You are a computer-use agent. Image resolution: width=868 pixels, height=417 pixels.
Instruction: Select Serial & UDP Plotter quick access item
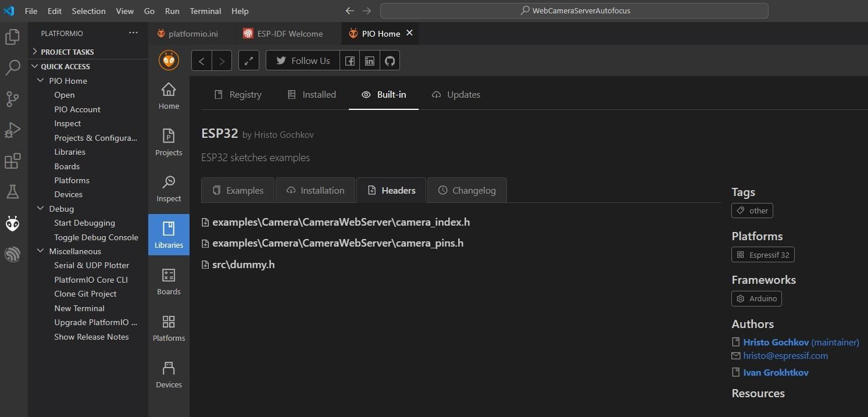pyautogui.click(x=92, y=265)
